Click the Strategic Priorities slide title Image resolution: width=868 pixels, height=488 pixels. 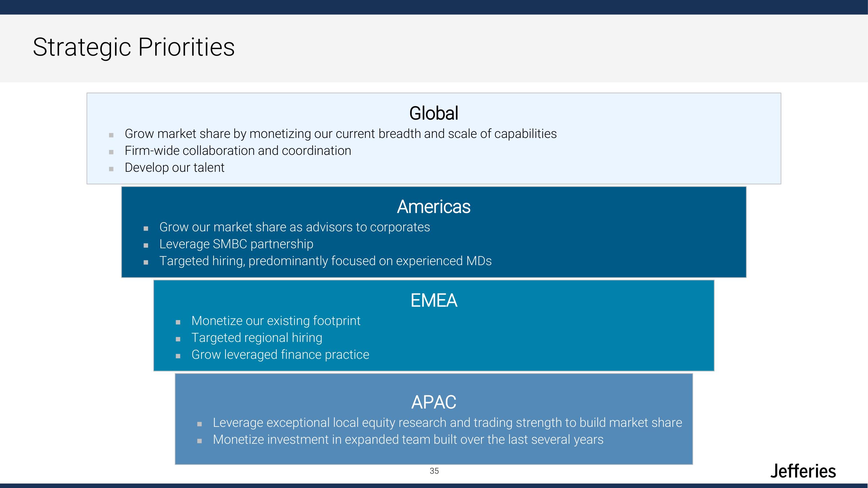[x=133, y=47]
